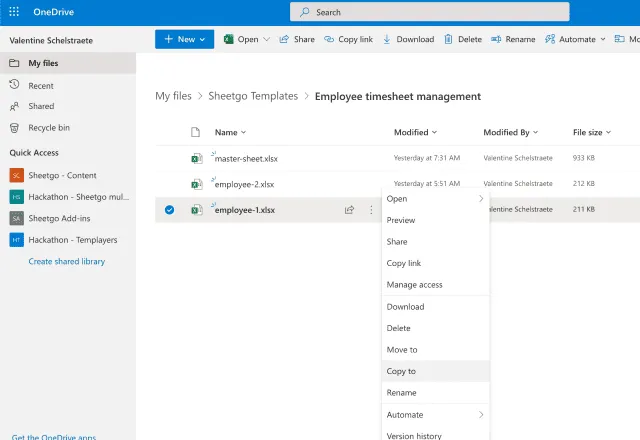Image resolution: width=640 pixels, height=440 pixels.
Task: Go to Sheetgo Templates breadcrumb
Action: (x=253, y=96)
